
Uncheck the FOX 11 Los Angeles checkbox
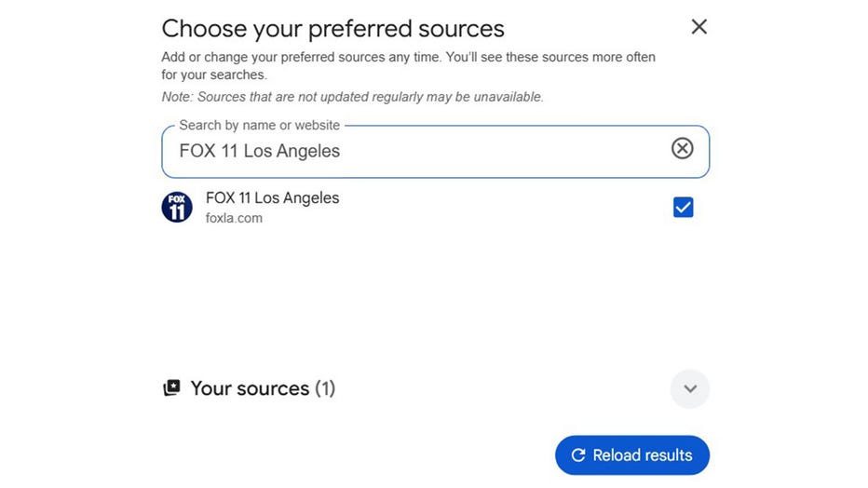683,208
